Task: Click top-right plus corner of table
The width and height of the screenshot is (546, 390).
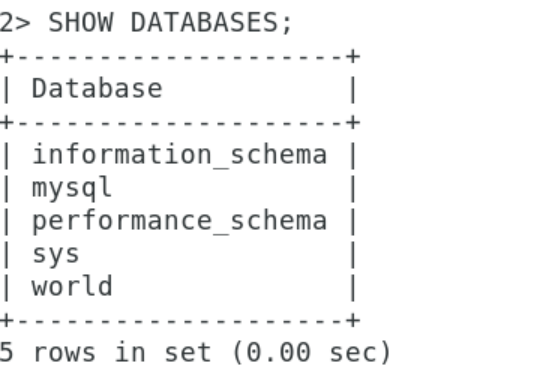Action: 353,56
